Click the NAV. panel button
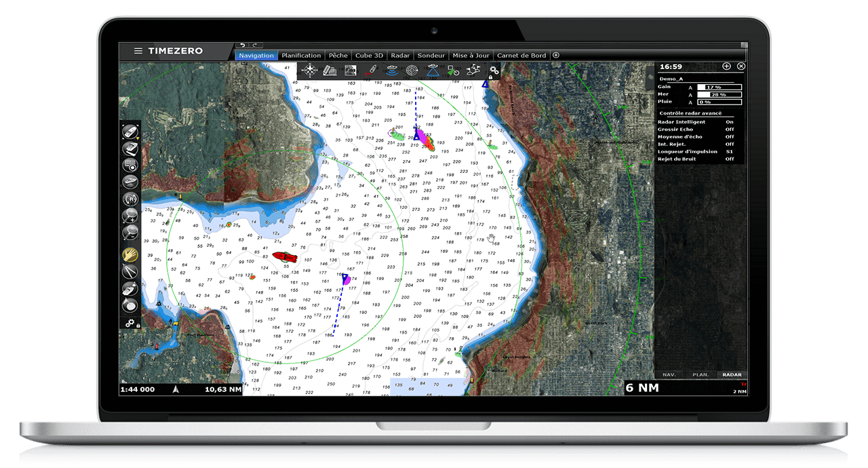 (669, 374)
